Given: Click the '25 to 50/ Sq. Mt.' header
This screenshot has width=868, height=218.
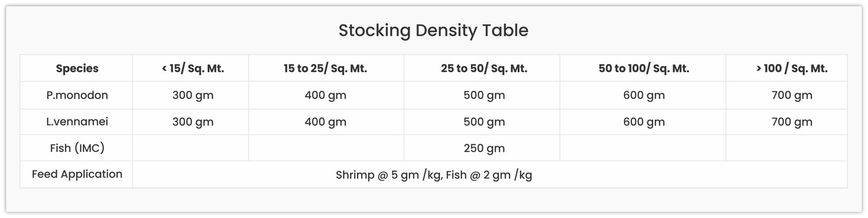Looking at the screenshot, I should [484, 68].
